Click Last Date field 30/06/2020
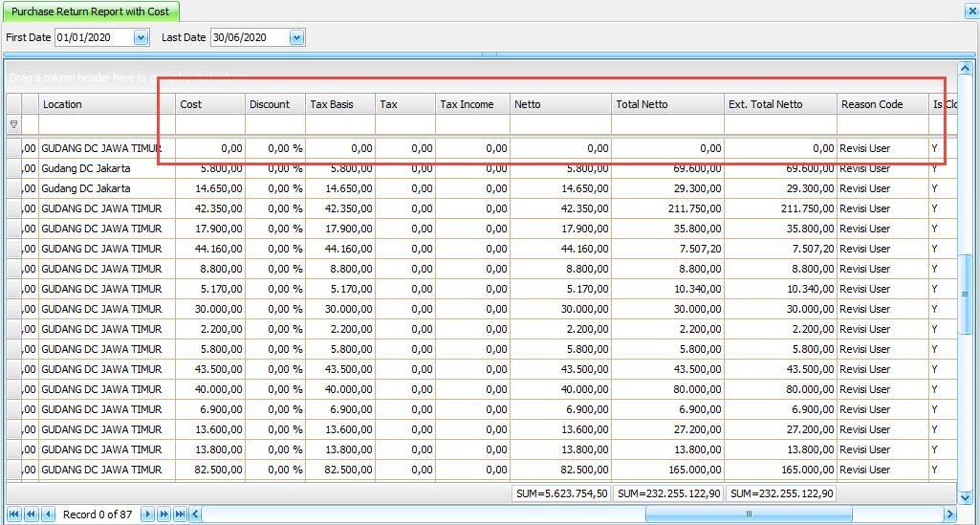 pyautogui.click(x=250, y=37)
